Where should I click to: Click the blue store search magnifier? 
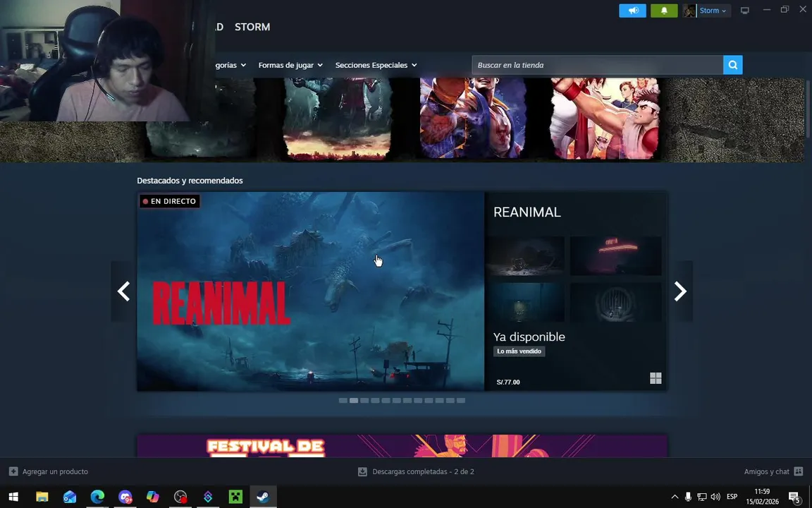tap(733, 65)
